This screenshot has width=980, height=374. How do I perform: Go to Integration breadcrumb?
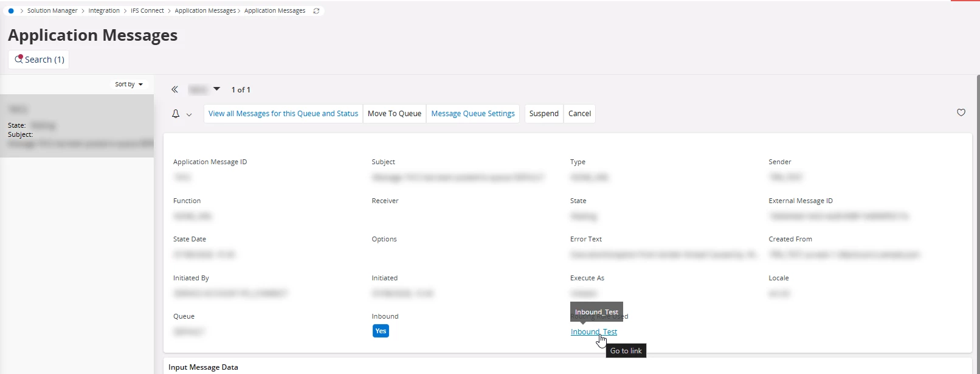tap(104, 11)
